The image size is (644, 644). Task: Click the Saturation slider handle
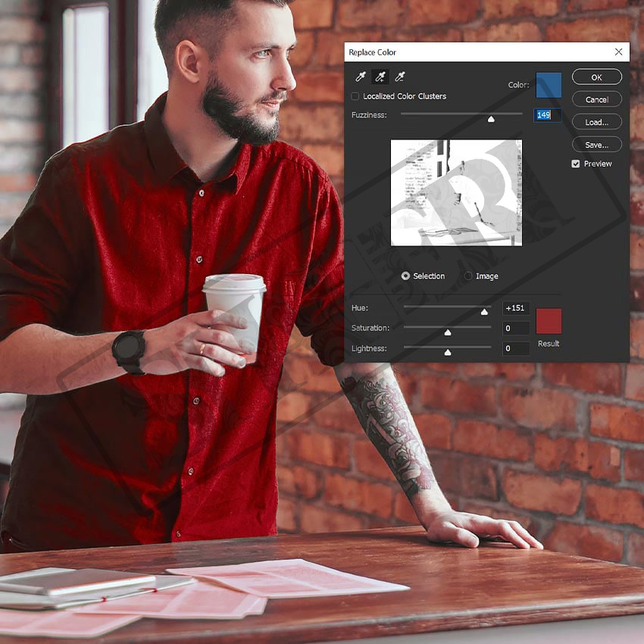coord(448,332)
